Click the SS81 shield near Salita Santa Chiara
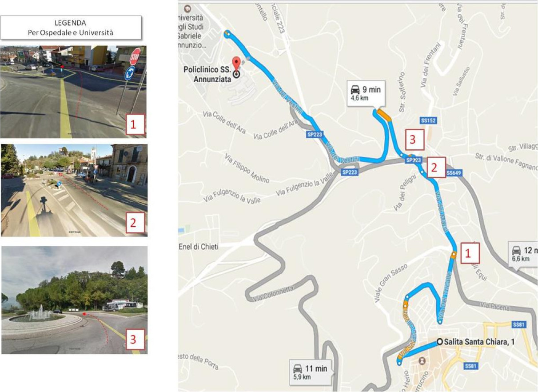538x392 pixels. point(520,325)
